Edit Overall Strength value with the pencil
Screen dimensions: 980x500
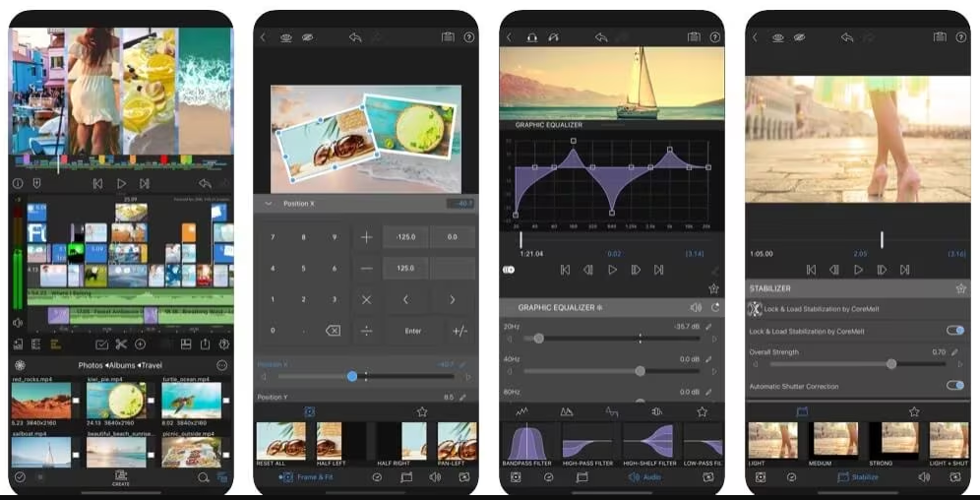point(955,352)
